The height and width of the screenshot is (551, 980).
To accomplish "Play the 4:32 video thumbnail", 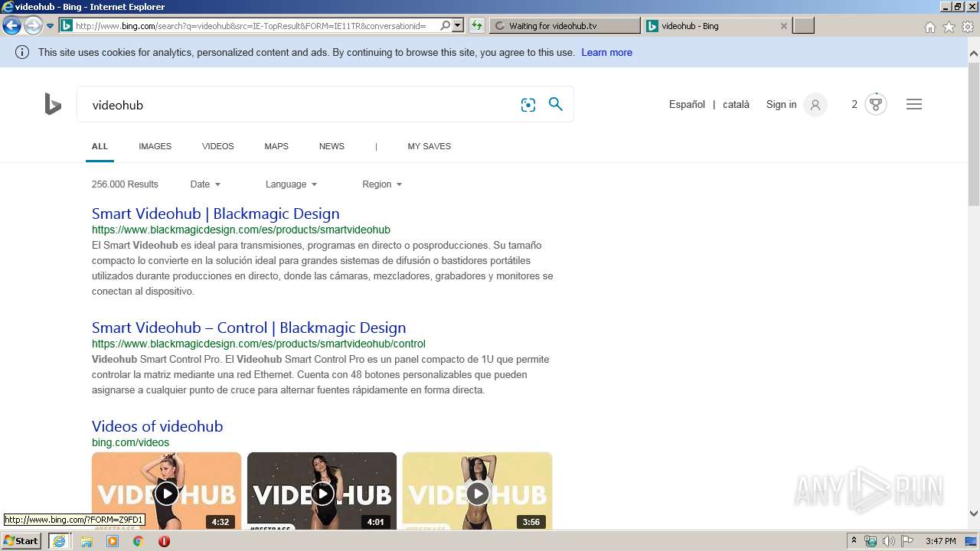I will (166, 494).
